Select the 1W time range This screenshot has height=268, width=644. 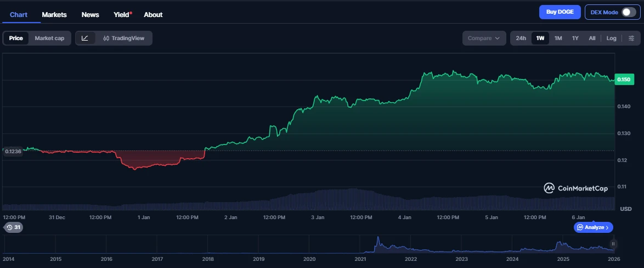pyautogui.click(x=540, y=38)
